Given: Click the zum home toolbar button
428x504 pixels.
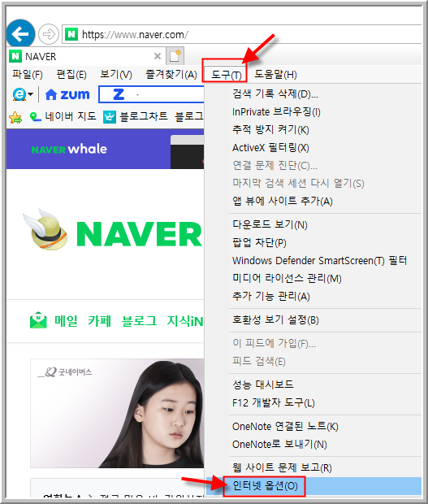Looking at the screenshot, I should click(x=67, y=94).
